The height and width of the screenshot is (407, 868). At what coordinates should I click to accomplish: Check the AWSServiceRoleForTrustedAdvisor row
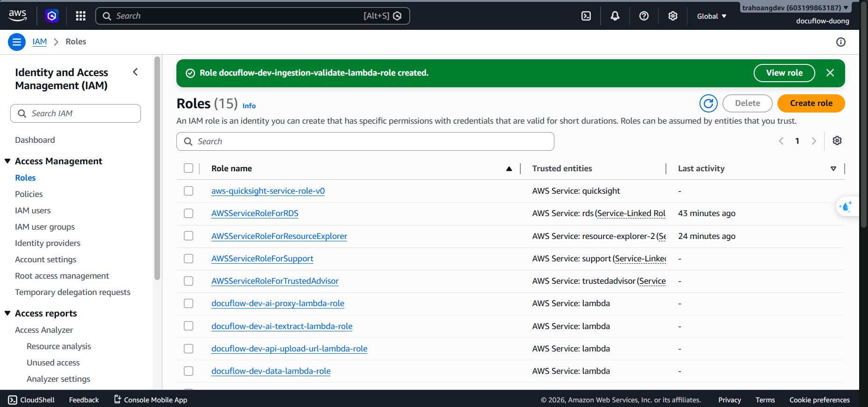pos(189,281)
